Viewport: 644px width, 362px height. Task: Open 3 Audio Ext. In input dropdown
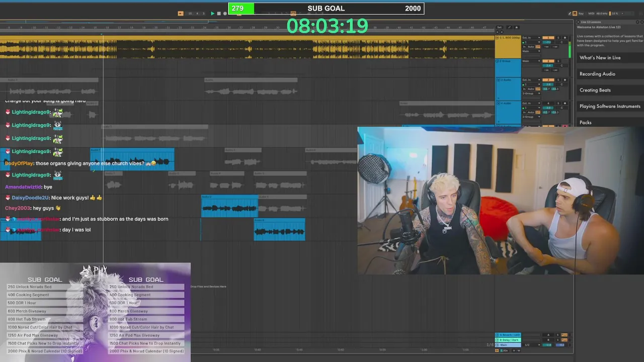click(531, 80)
